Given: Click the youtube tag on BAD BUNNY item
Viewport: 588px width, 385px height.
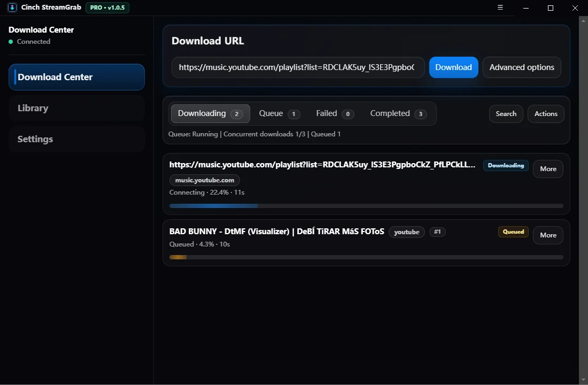Looking at the screenshot, I should click(407, 232).
